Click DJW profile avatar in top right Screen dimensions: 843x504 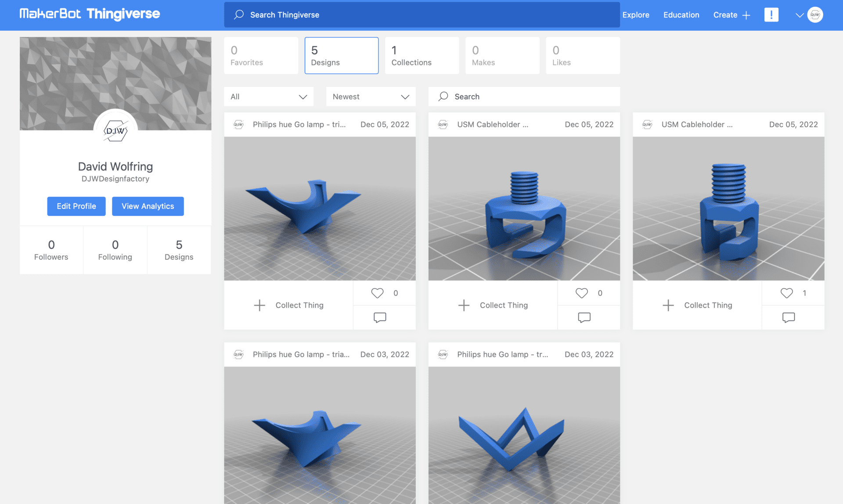click(x=815, y=15)
